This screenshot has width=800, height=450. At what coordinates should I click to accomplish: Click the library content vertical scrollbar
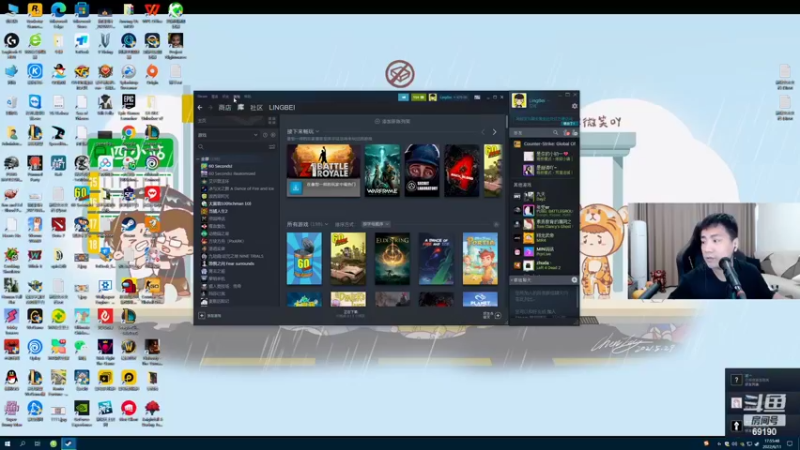(507, 122)
